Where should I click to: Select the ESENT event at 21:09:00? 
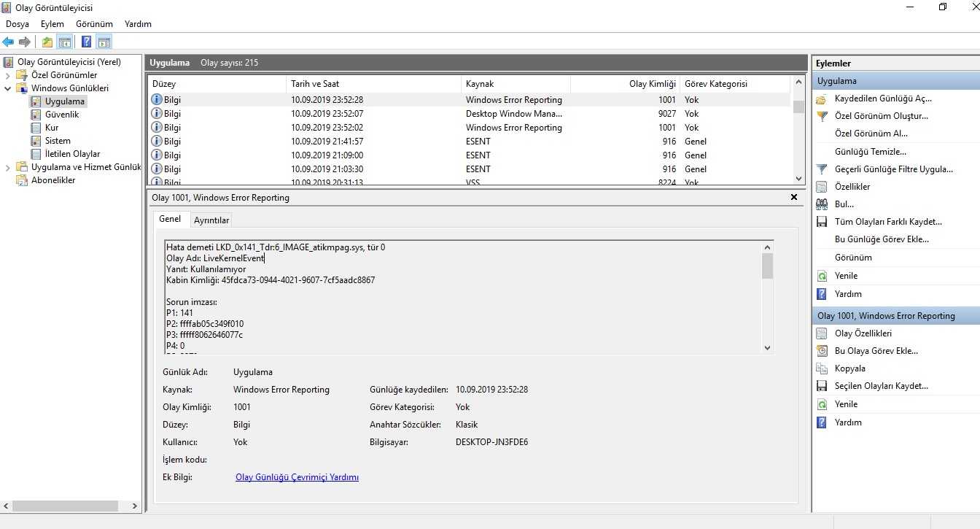(470, 155)
